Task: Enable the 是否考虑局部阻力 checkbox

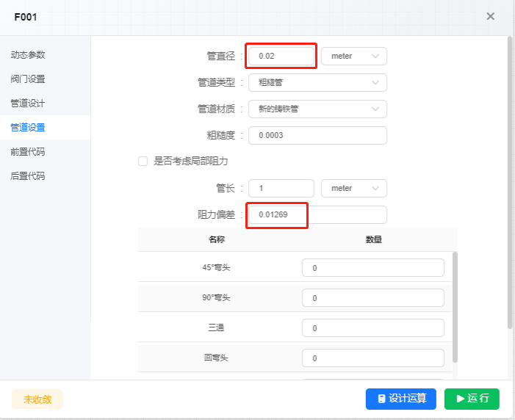Action: click(143, 162)
